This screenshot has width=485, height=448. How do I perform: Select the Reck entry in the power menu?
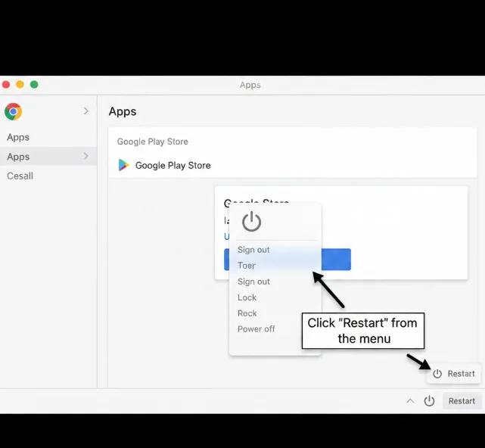(x=247, y=313)
